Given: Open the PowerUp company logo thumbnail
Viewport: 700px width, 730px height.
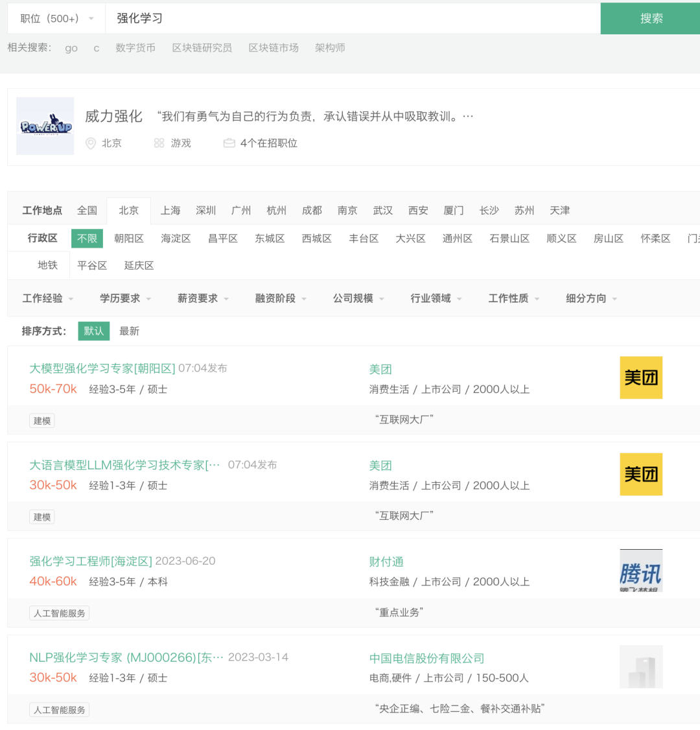Looking at the screenshot, I should coord(45,126).
